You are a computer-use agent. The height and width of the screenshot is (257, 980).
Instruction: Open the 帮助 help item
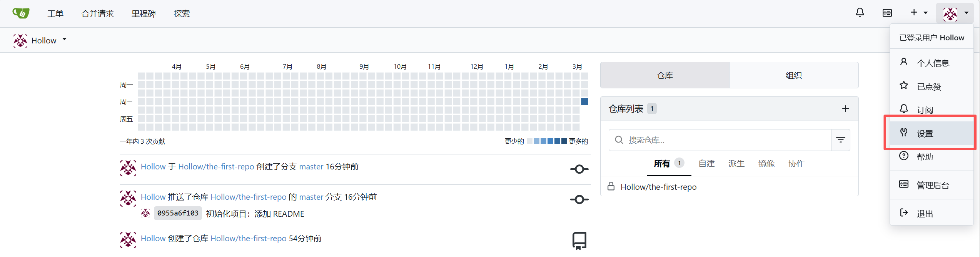coord(925,157)
